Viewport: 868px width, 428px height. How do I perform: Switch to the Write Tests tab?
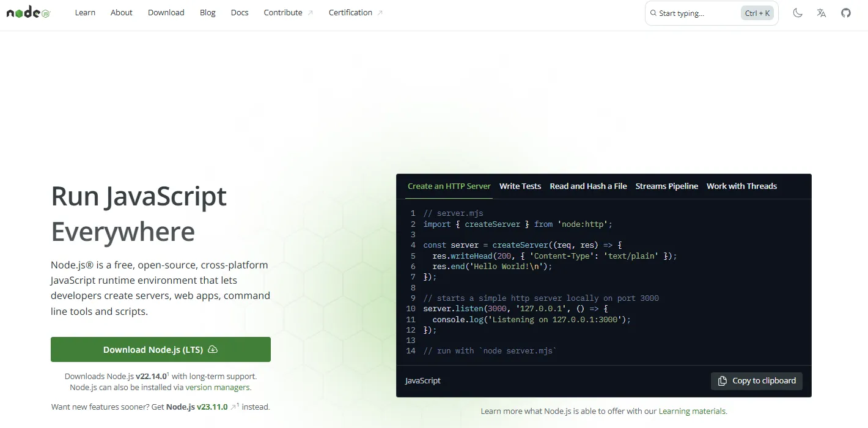tap(520, 186)
